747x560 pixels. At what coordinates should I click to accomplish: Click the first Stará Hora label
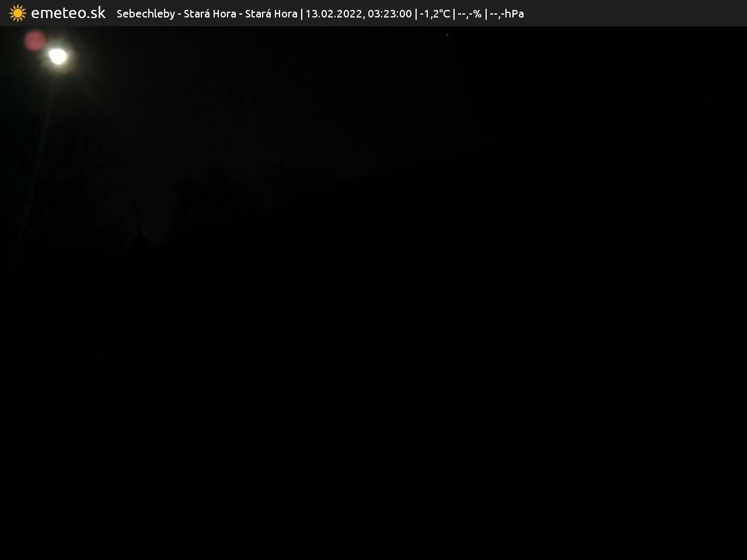click(210, 13)
